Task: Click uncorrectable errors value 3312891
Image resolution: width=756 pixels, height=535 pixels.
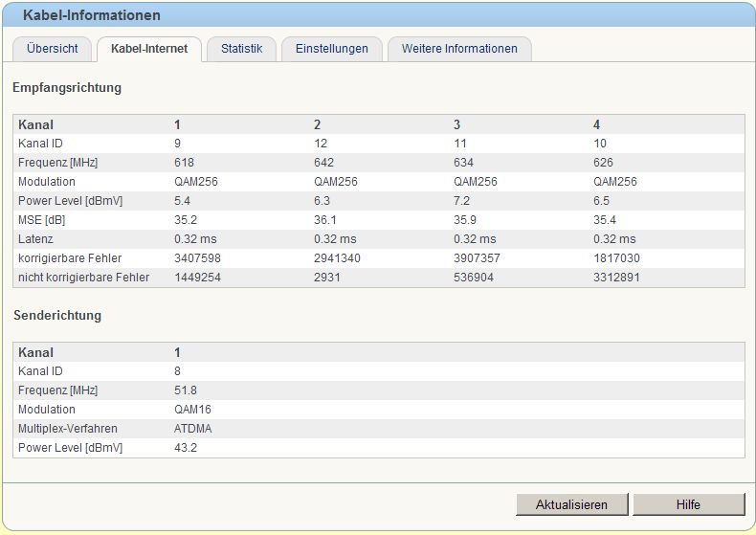Action: pos(616,278)
